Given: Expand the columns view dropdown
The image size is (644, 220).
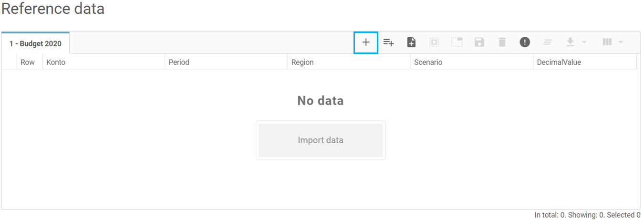Looking at the screenshot, I should coord(613,42).
